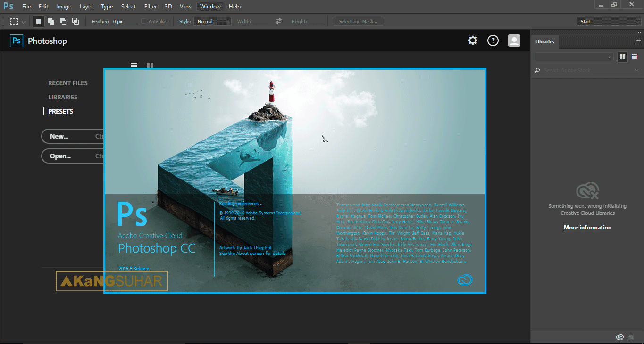Open the user profile avatar icon
The width and height of the screenshot is (644, 344).
[x=514, y=41]
